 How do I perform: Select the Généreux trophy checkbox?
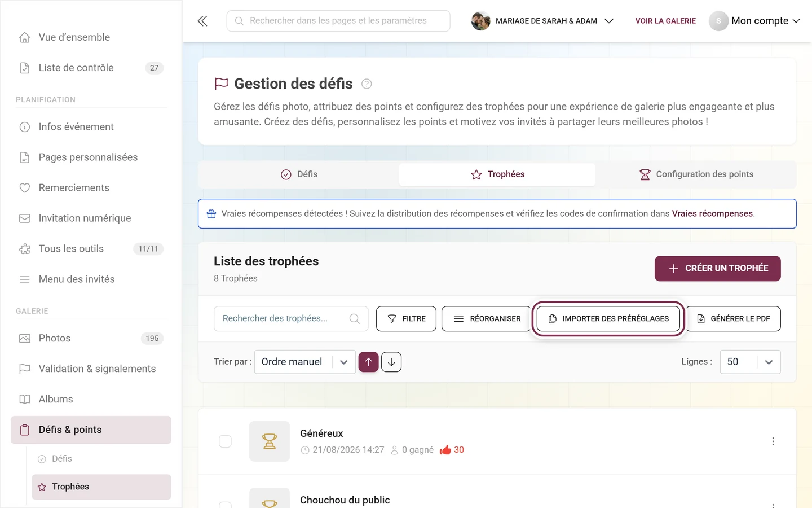(225, 441)
